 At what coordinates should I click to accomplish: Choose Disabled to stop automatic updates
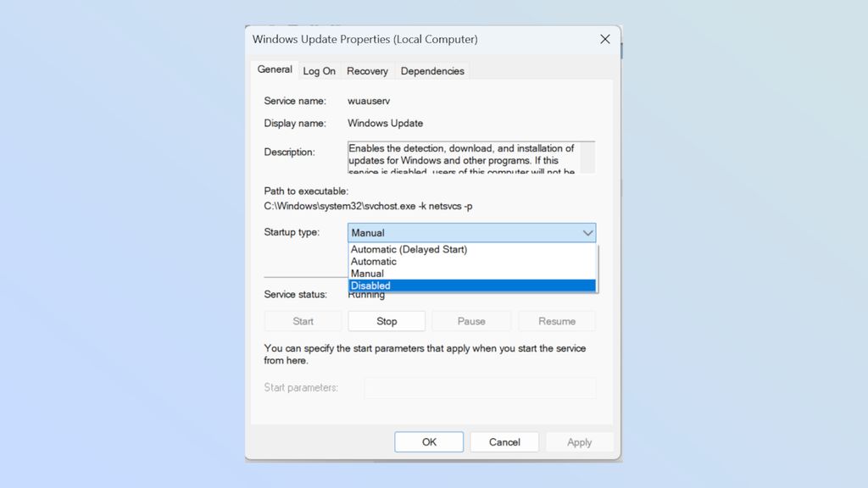370,286
